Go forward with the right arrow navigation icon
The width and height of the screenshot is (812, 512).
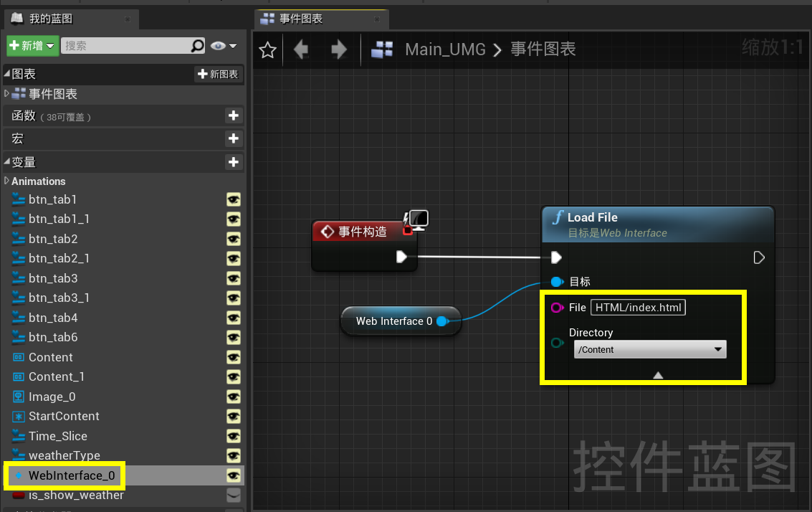click(x=339, y=49)
